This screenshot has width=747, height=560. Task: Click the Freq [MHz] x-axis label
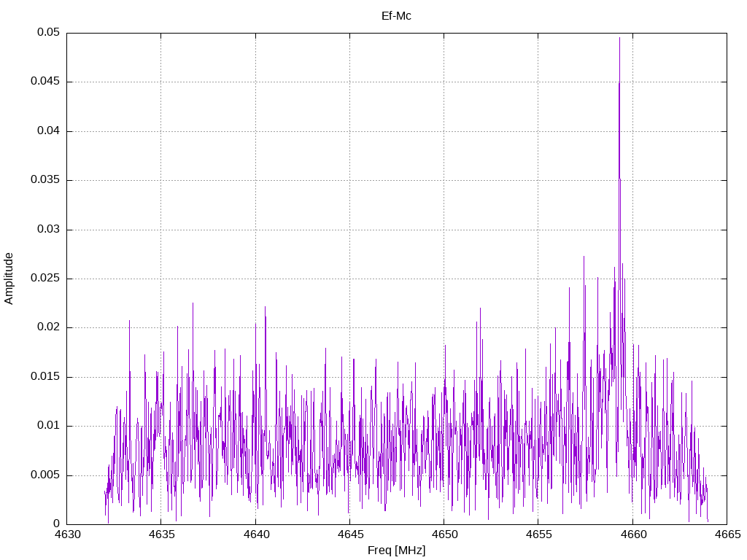click(x=396, y=550)
